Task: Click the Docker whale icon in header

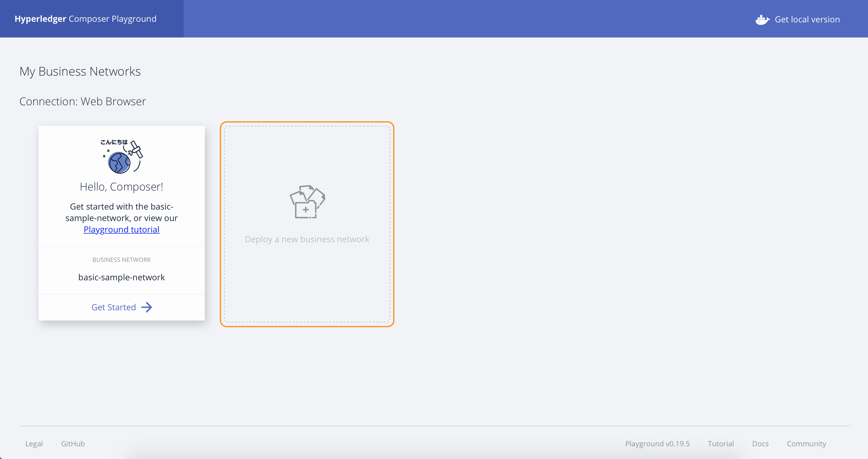Action: [x=762, y=20]
